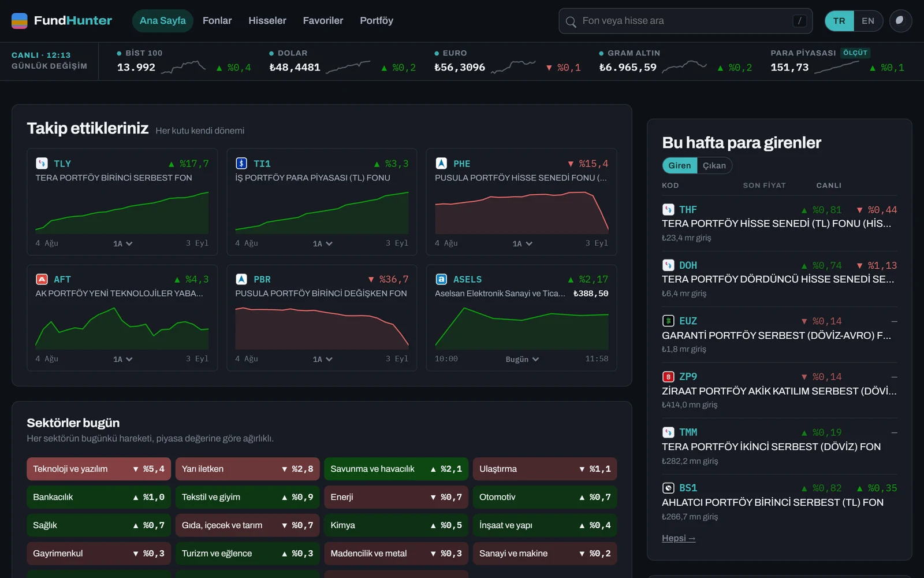
Task: Open the Ana Sayfa tab
Action: pos(163,21)
